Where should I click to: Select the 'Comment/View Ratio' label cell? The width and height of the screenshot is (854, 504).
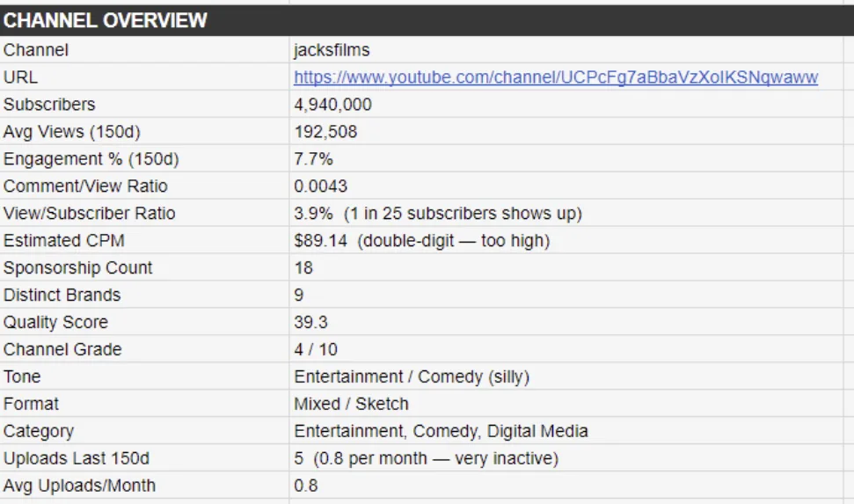(x=144, y=186)
